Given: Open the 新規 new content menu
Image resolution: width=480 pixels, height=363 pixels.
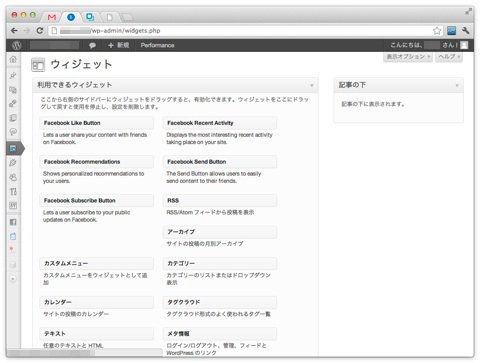Looking at the screenshot, I should pyautogui.click(x=118, y=45).
